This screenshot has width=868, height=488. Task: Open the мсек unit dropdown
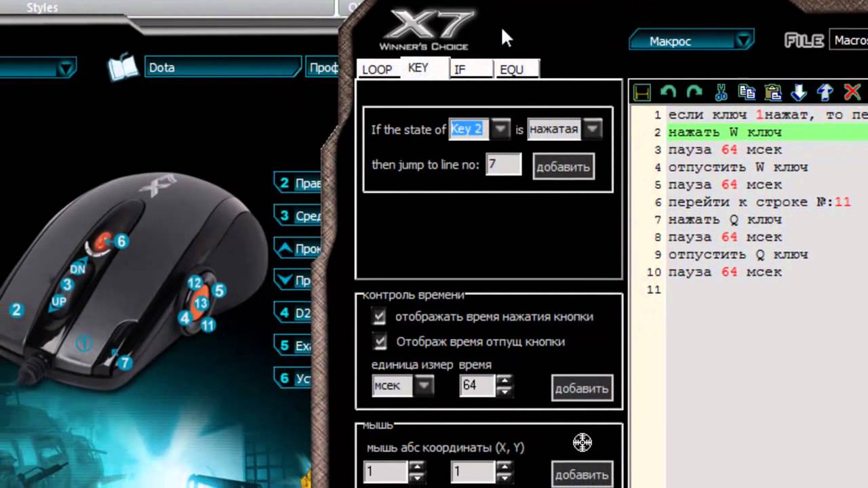(425, 386)
